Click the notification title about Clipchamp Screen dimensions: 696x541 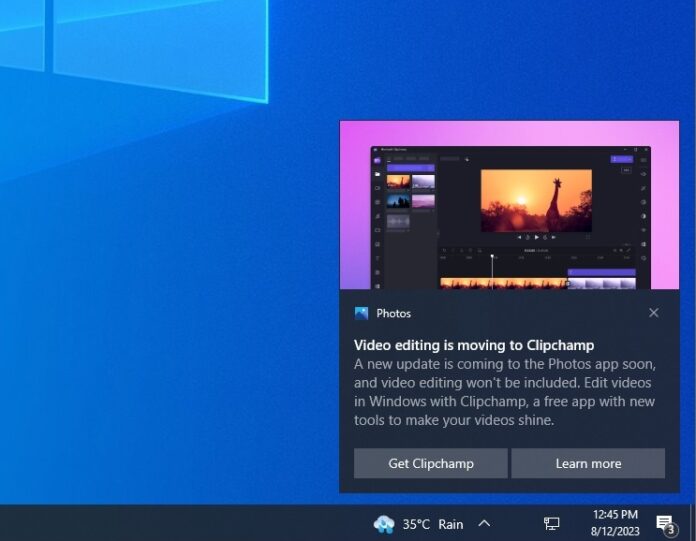(x=474, y=345)
